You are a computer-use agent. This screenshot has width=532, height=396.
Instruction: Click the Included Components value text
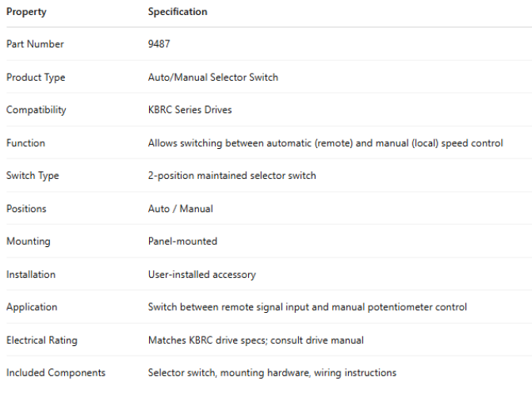[272, 373]
